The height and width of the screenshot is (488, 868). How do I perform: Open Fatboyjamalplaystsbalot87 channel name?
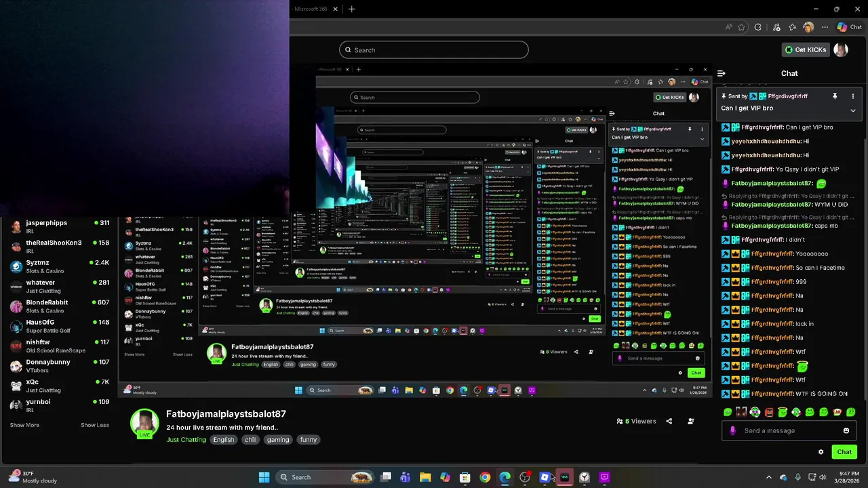click(x=226, y=413)
